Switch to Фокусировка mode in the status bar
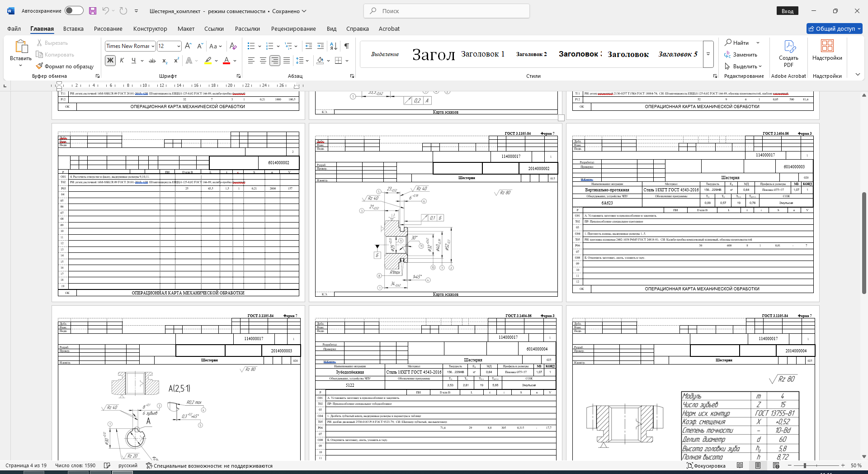The image size is (868, 474). pos(706,465)
